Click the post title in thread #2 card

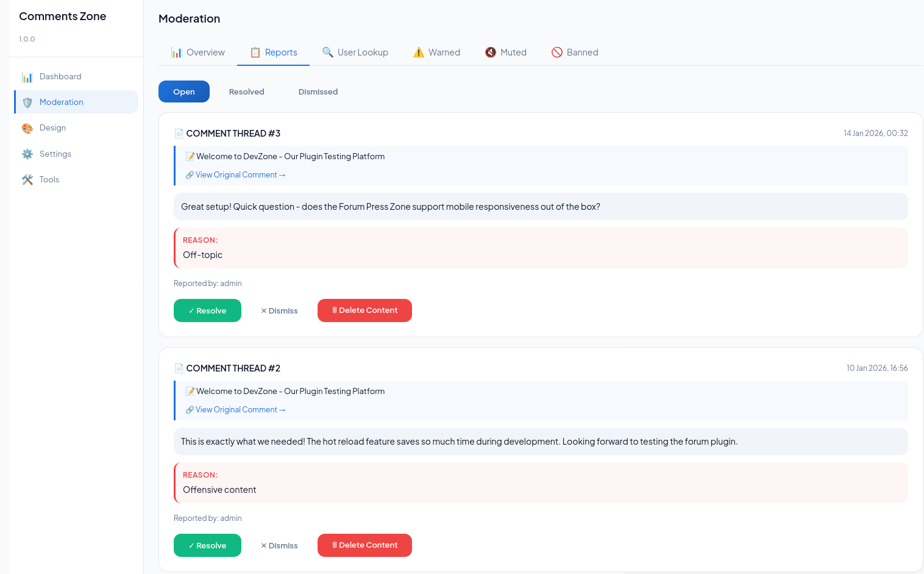tap(291, 392)
